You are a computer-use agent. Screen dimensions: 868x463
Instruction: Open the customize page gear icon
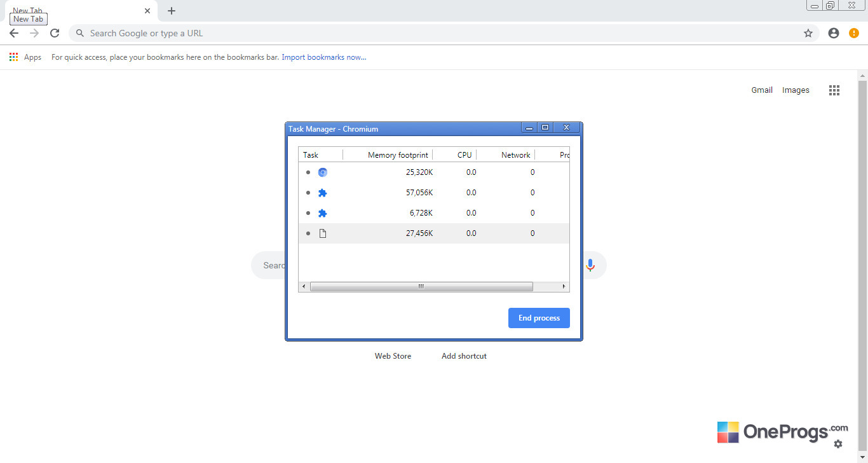(x=838, y=444)
